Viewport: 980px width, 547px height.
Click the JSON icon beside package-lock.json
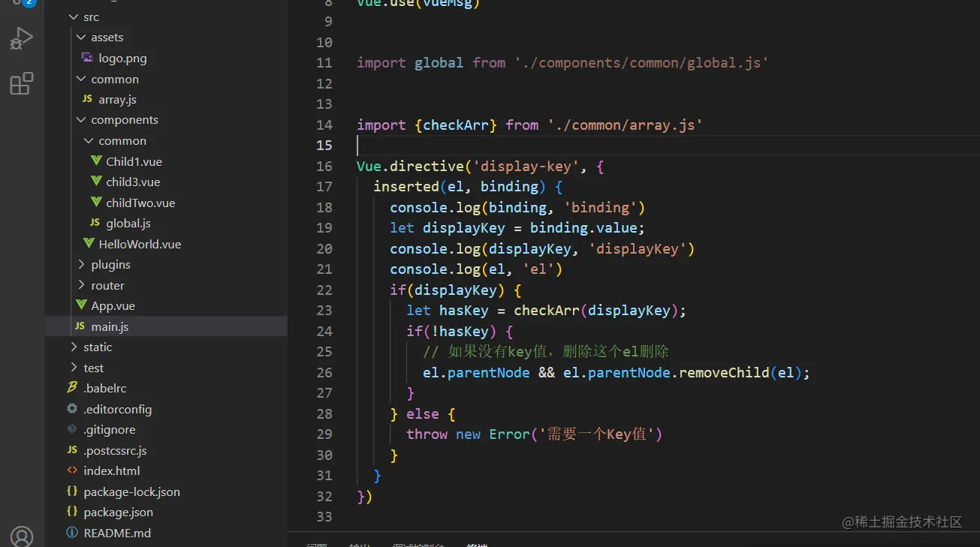tap(72, 491)
